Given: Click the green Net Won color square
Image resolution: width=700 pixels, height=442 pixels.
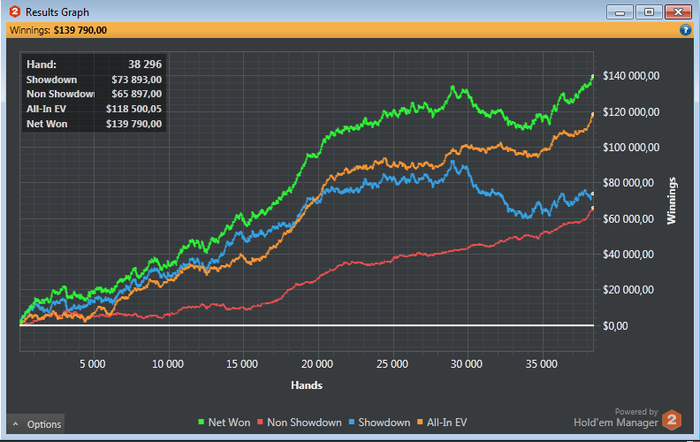Looking at the screenshot, I should (x=201, y=422).
